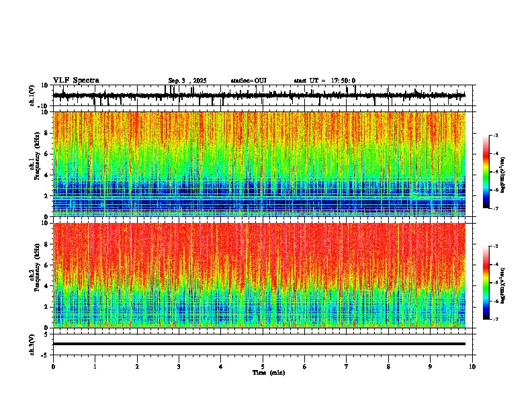Click the 'ch.1(V)' waveform axis label

32,95
